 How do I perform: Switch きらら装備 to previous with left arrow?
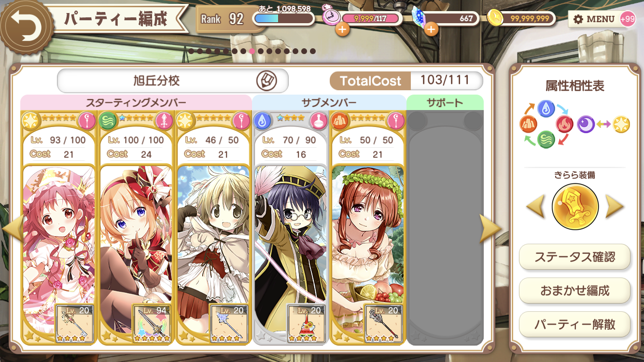click(x=535, y=207)
